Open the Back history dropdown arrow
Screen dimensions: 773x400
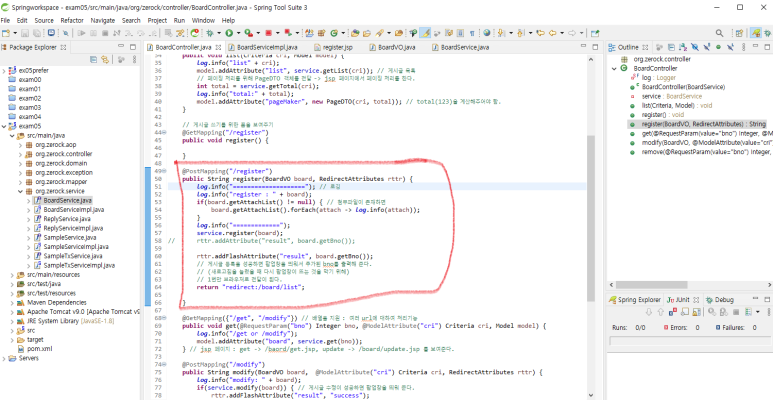point(562,33)
